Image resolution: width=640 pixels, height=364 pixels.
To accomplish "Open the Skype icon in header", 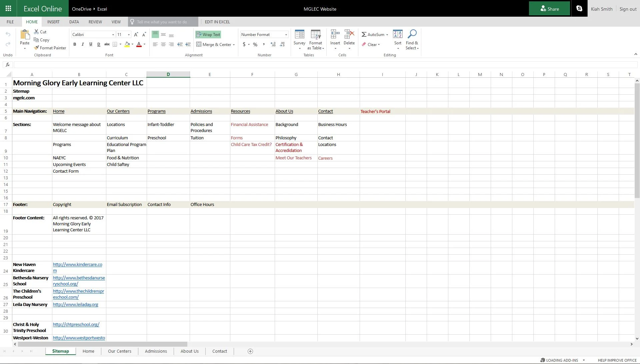I will [579, 9].
